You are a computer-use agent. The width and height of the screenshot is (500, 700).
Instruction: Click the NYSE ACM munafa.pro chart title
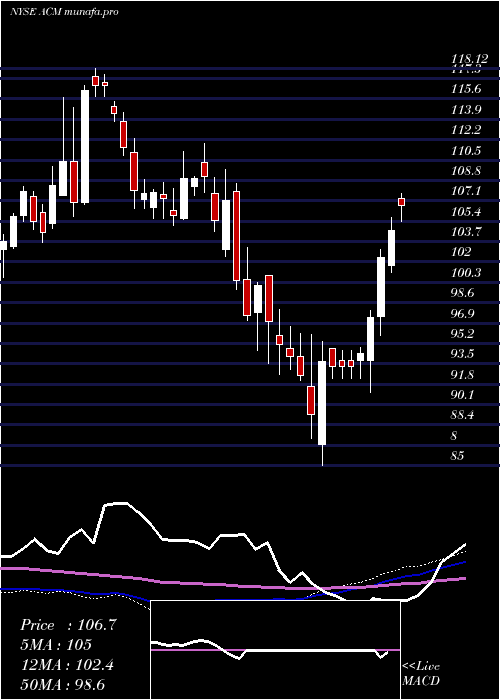coord(64,12)
